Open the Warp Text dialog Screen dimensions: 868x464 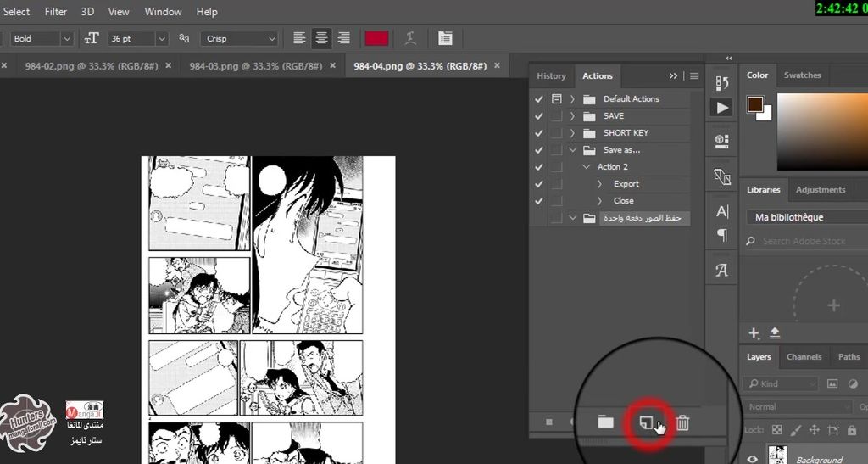410,38
